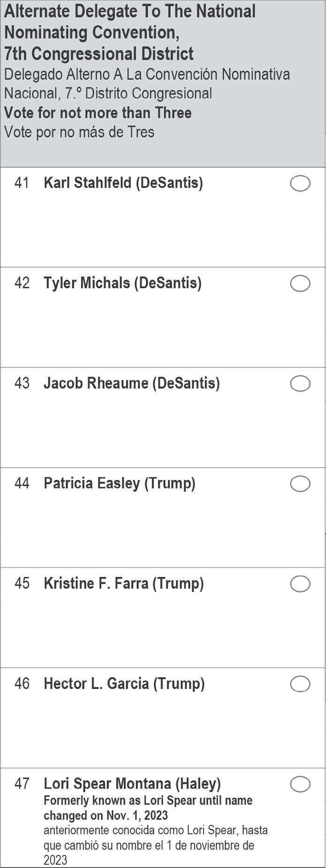Click candidate number 41
Screen dimensions: 326x868
(x=22, y=183)
